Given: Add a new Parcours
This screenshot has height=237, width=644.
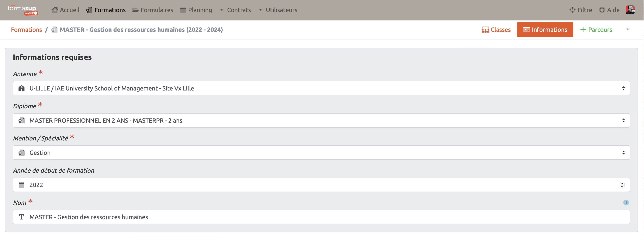Looking at the screenshot, I should (x=596, y=30).
